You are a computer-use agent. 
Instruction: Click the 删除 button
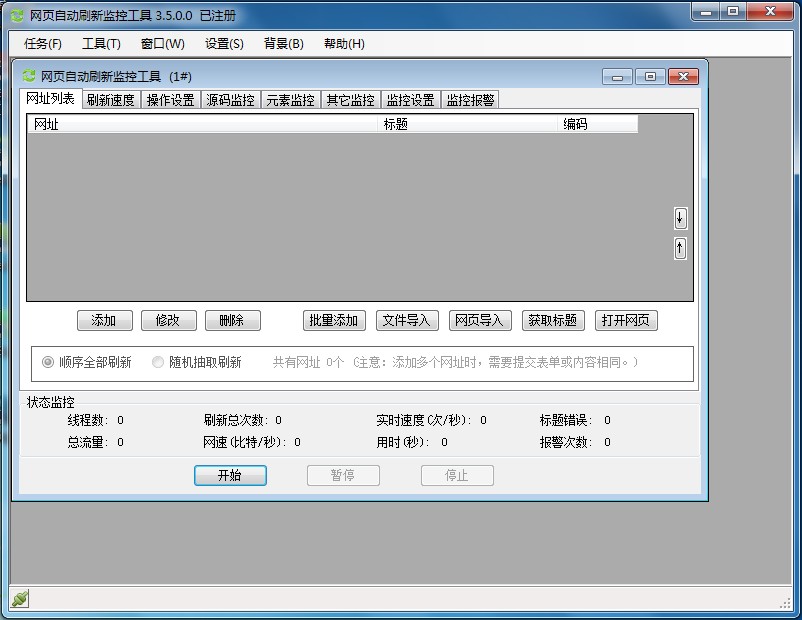[233, 321]
